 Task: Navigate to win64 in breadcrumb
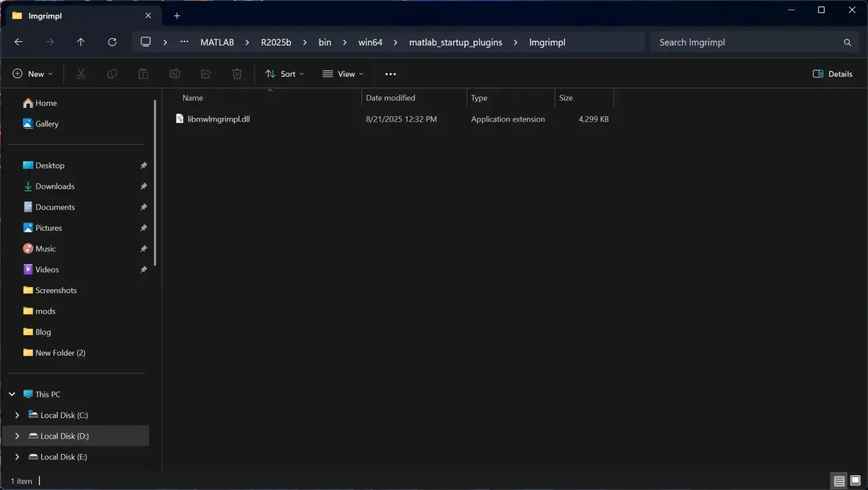(x=370, y=42)
